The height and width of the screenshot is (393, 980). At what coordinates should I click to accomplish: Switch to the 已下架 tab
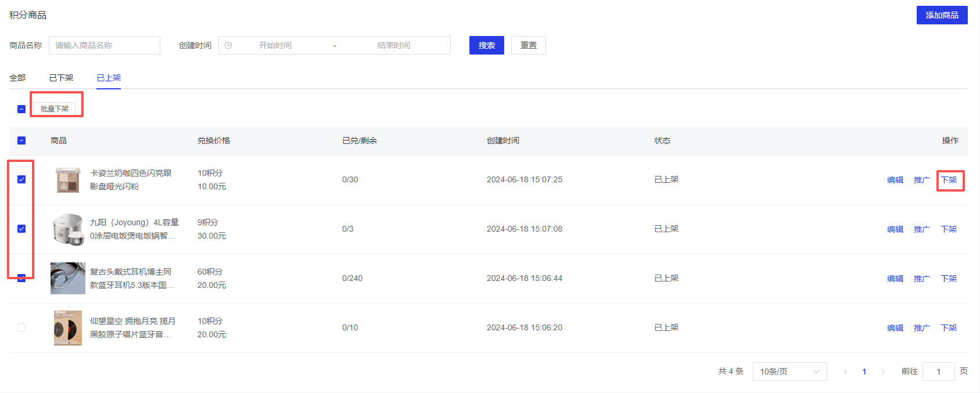point(61,78)
